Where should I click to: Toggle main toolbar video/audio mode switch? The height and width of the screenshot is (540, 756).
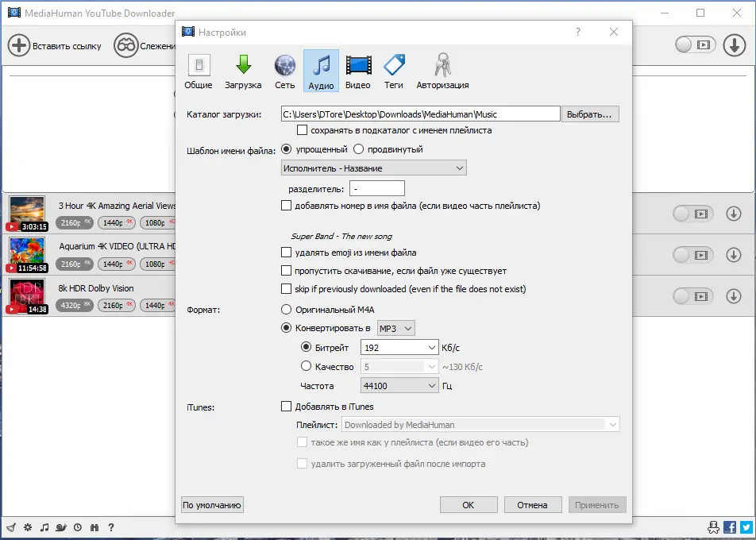click(x=695, y=44)
